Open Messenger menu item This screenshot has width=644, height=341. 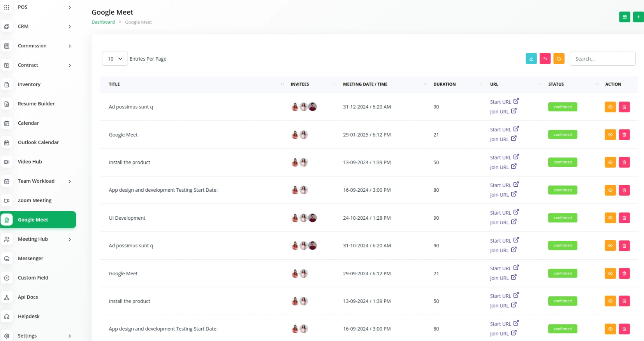click(30, 259)
